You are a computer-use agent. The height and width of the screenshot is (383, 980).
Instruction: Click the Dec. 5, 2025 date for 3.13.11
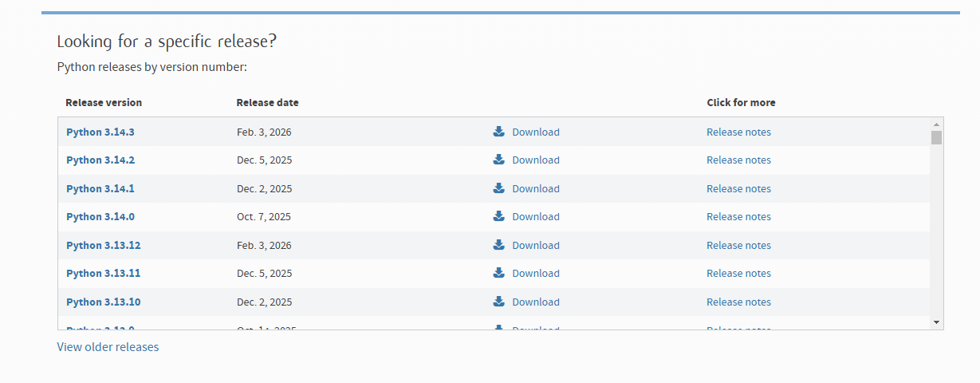tap(264, 273)
